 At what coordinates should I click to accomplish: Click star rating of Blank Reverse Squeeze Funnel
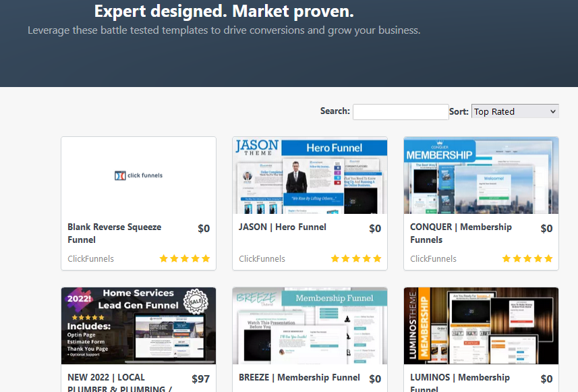(x=185, y=258)
